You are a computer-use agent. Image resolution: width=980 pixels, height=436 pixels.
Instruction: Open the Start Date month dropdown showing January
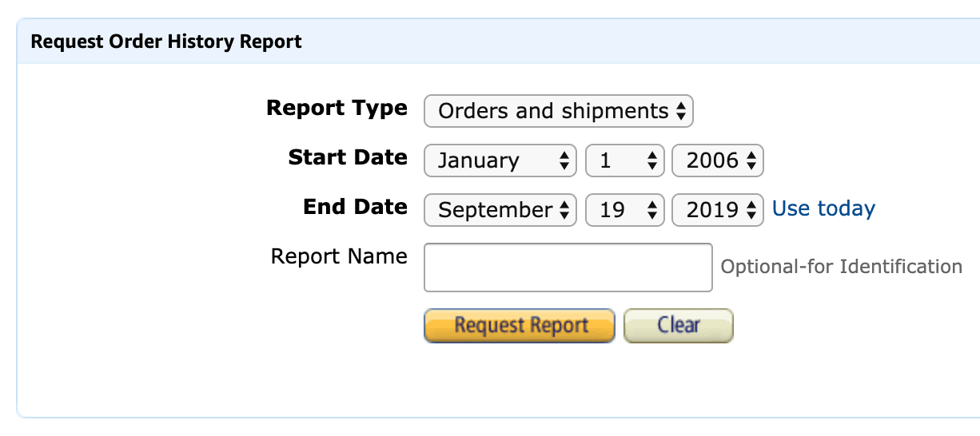point(499,161)
